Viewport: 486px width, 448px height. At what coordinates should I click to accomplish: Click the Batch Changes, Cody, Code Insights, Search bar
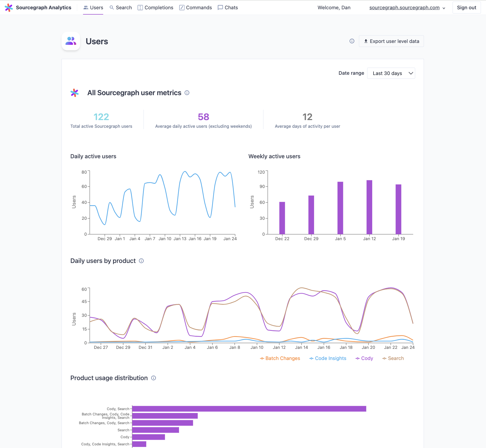pyautogui.click(x=165, y=416)
